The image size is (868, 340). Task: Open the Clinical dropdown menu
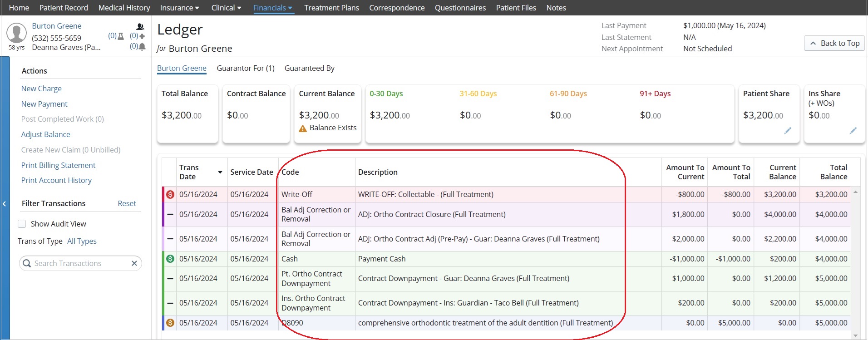pyautogui.click(x=226, y=8)
